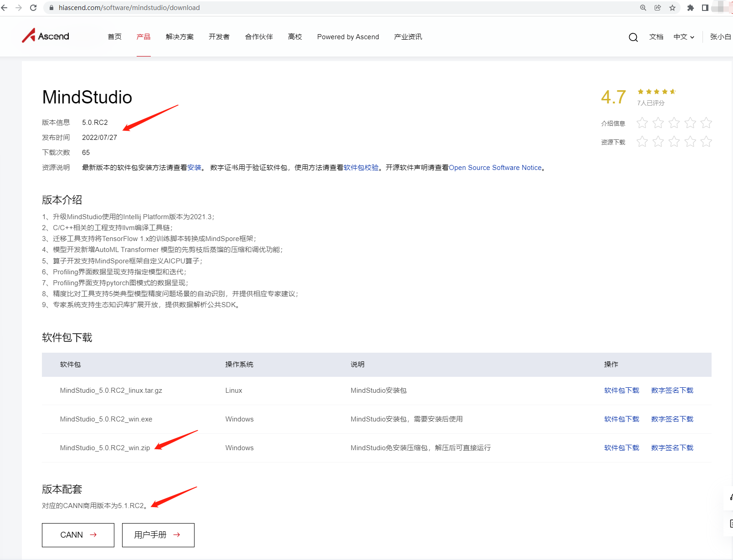Bookmark this page with the star icon
Image resolution: width=733 pixels, height=560 pixels.
(672, 8)
